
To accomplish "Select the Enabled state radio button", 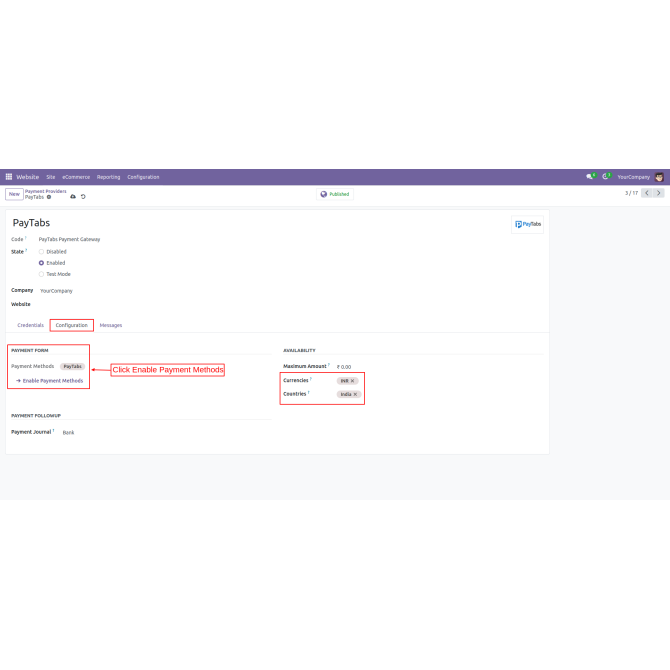I will pos(41,263).
